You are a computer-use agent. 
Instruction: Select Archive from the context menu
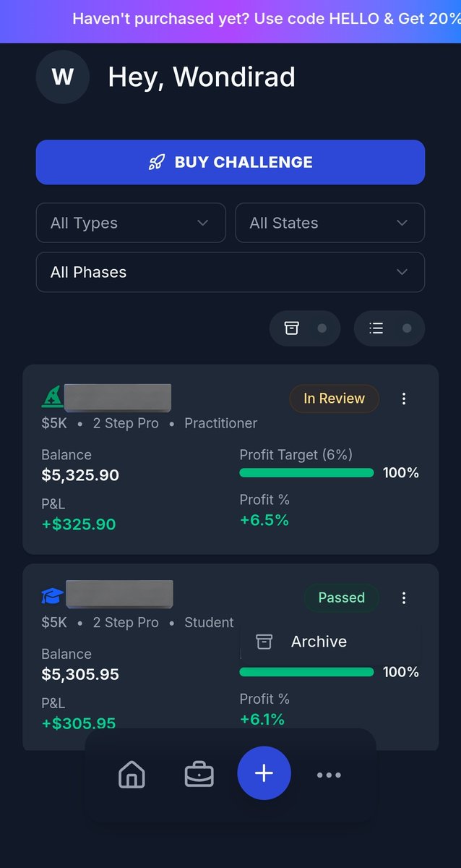(318, 642)
